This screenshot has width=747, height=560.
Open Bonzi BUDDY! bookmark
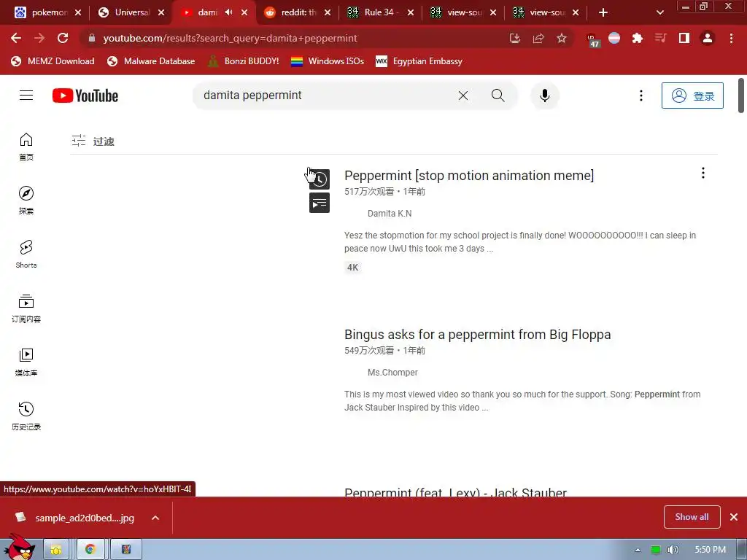(x=244, y=61)
